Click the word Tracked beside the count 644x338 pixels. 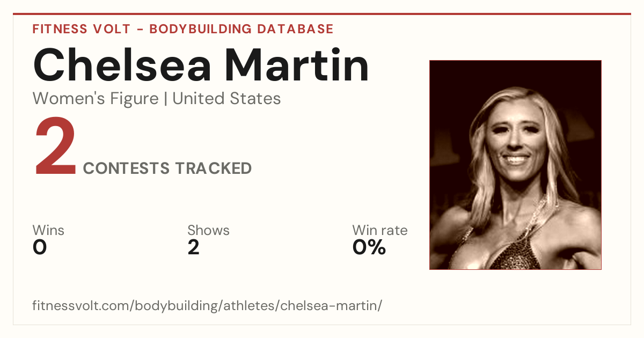pos(214,168)
